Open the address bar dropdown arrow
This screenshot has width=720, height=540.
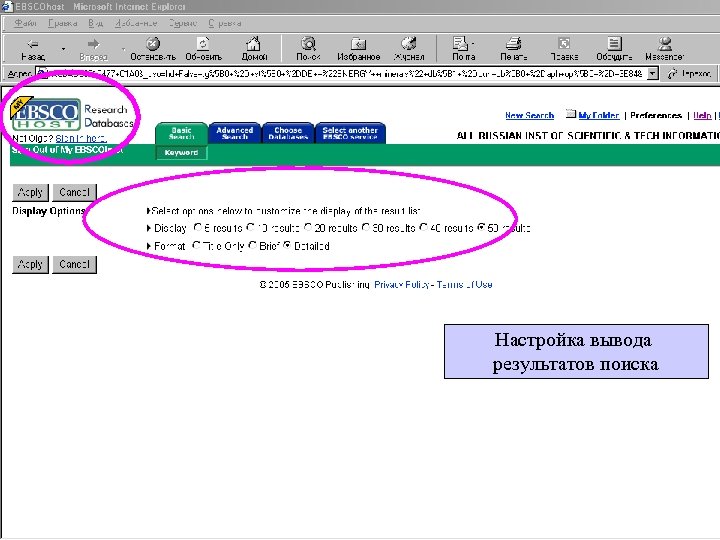coord(652,73)
